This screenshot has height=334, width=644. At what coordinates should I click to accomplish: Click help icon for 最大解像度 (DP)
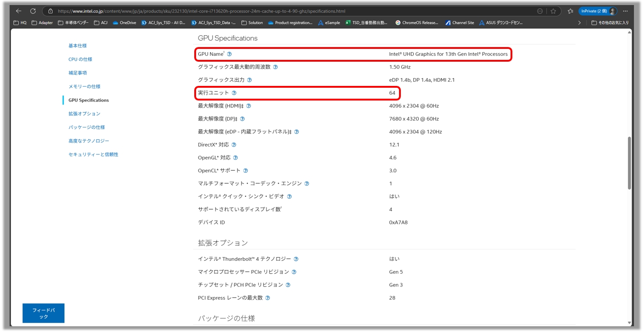(242, 119)
